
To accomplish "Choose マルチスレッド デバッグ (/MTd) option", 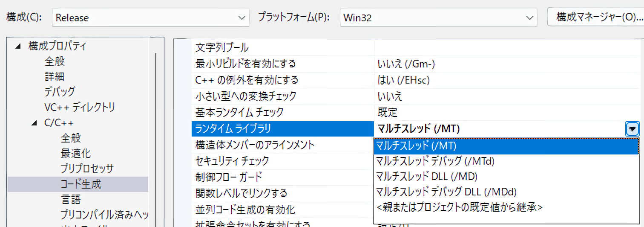I will pos(435,161).
